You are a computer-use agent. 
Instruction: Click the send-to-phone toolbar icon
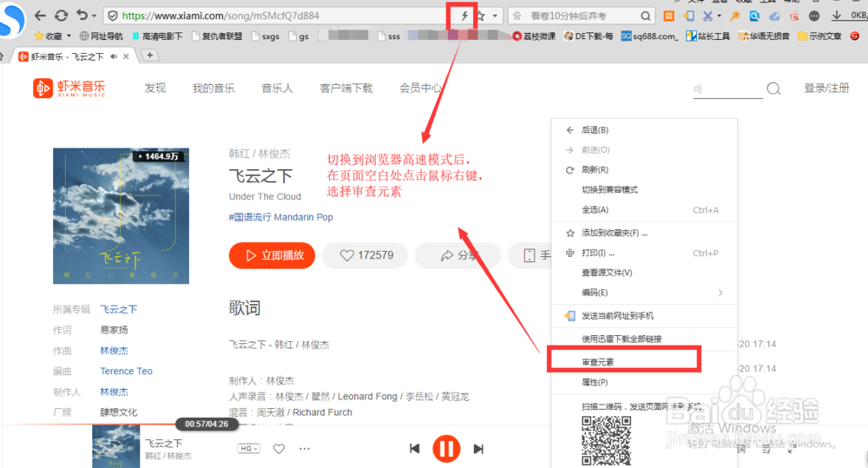[688, 16]
